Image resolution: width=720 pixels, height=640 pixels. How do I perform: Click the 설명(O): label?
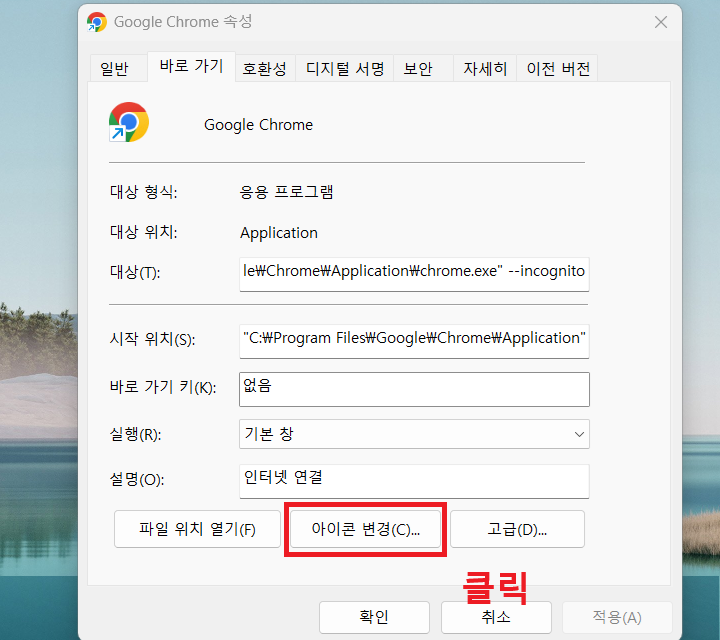[137, 479]
